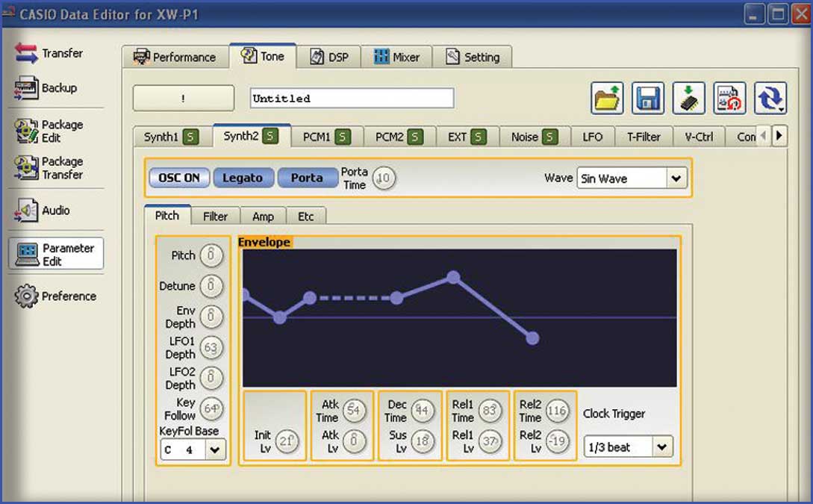Switch to the Setting tab
The image size is (813, 504).
click(473, 57)
